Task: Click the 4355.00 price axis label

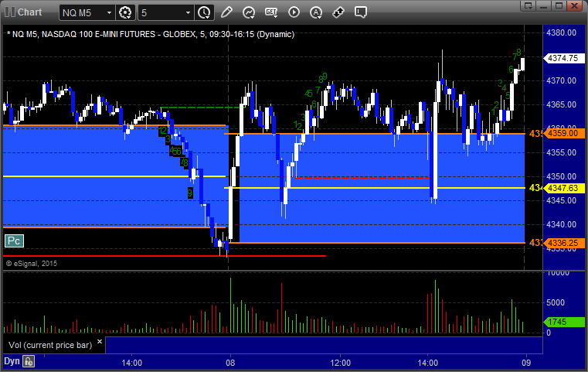Action: 561,152
